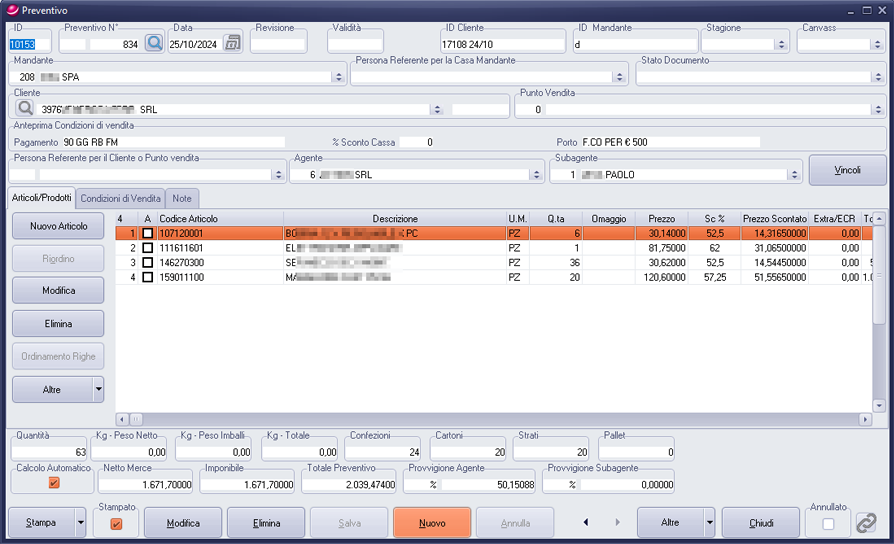Click the magnifier next to Preventivo N°
894x544 pixels.
coord(153,43)
